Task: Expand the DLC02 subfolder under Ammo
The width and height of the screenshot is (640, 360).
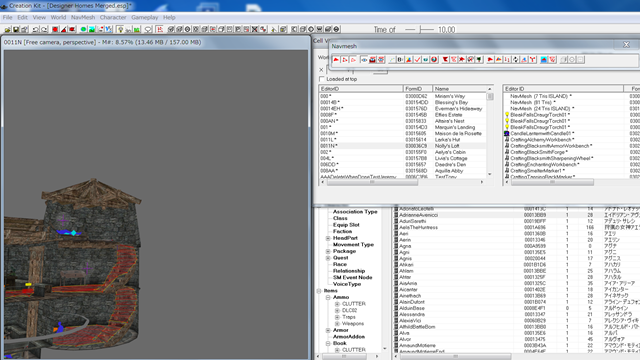Action: click(337, 311)
